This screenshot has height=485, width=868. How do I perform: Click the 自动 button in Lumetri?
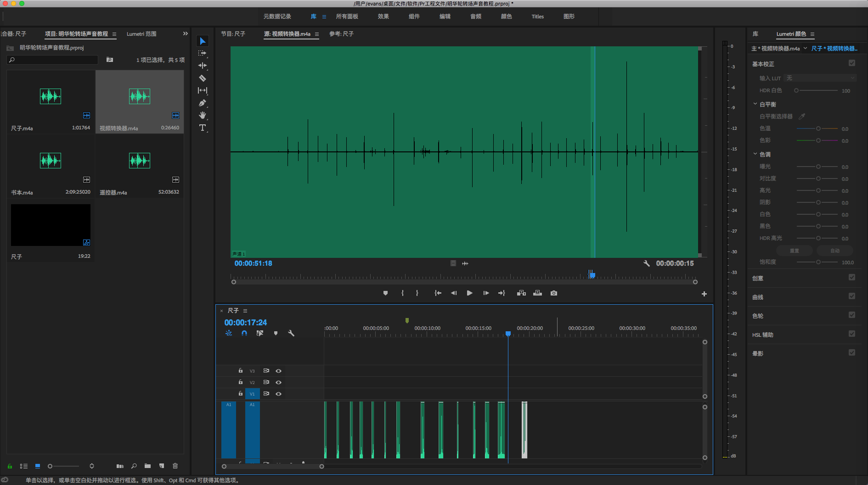point(835,251)
